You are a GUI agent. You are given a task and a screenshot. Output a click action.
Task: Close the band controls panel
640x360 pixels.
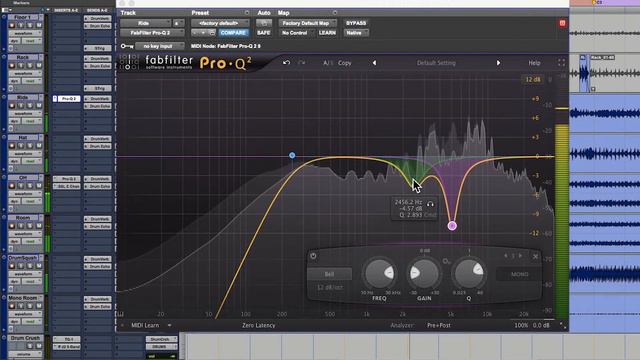click(x=535, y=256)
